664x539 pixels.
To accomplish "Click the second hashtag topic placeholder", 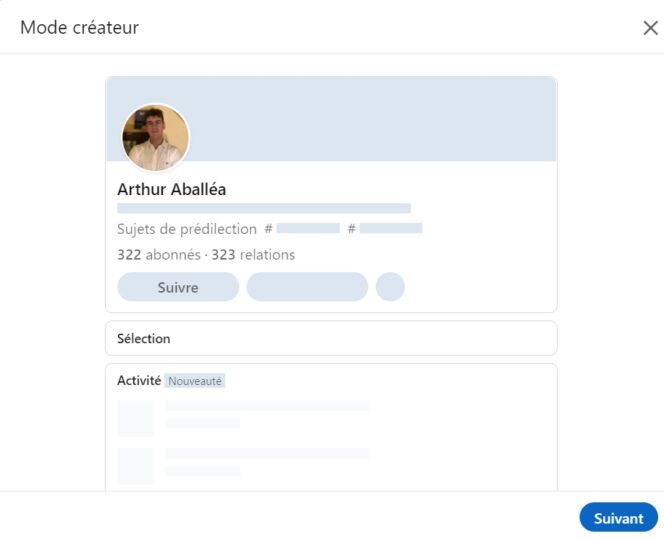I will tap(391, 229).
